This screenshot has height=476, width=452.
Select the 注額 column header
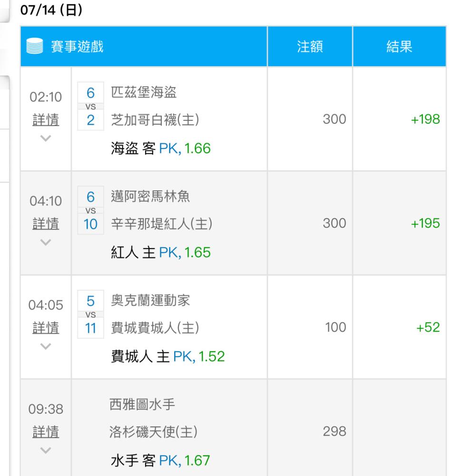point(310,47)
